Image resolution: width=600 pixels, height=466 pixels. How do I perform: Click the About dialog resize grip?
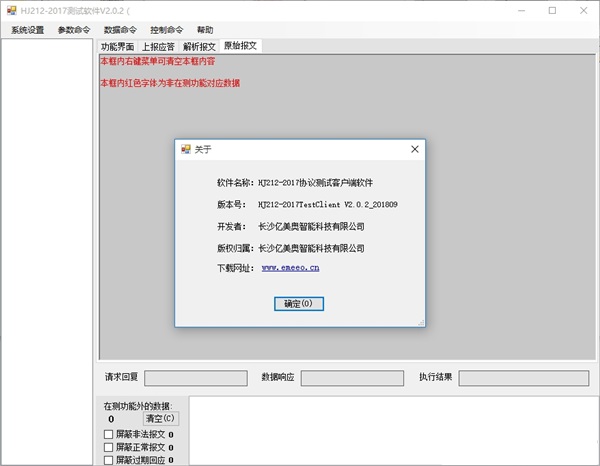pos(421,323)
